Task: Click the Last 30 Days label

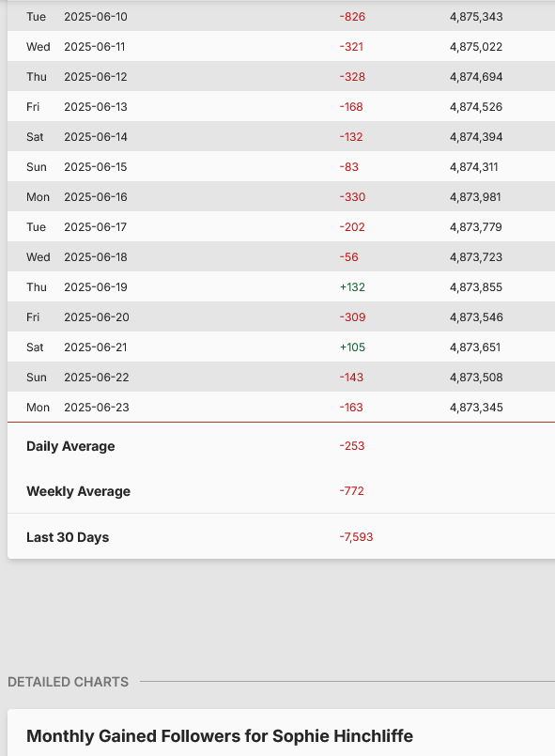Action: (x=68, y=537)
